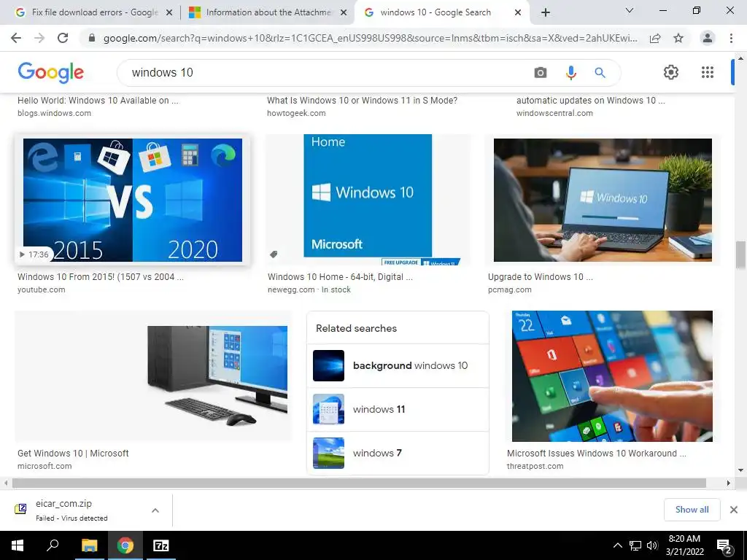The image size is (747, 560).
Task: Open Upgrade to Windows 10 pcmag link
Action: click(541, 276)
